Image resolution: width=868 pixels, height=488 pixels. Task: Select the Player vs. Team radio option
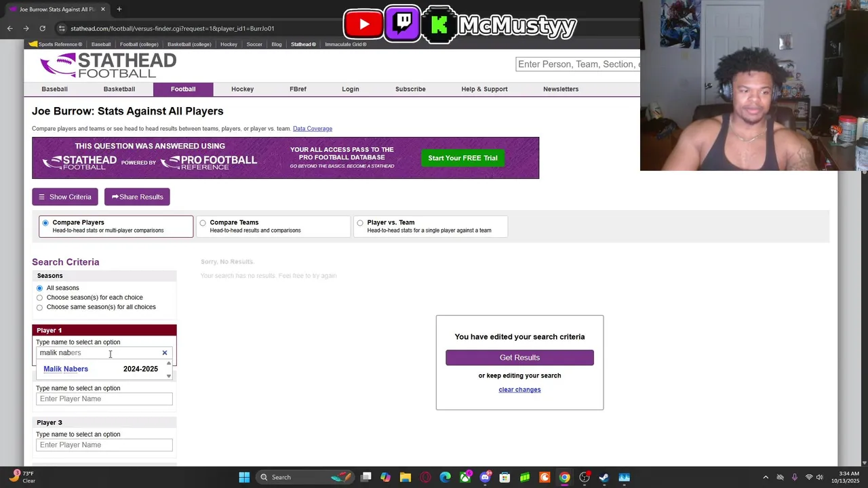pyautogui.click(x=360, y=223)
